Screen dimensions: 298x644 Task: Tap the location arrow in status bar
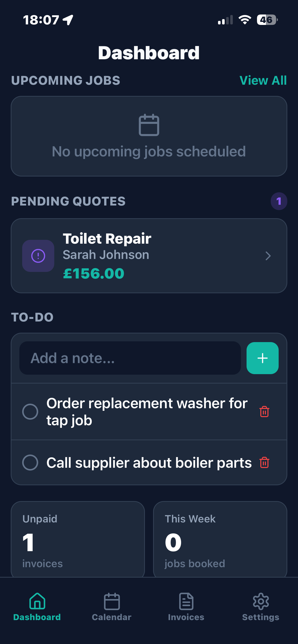(68, 20)
